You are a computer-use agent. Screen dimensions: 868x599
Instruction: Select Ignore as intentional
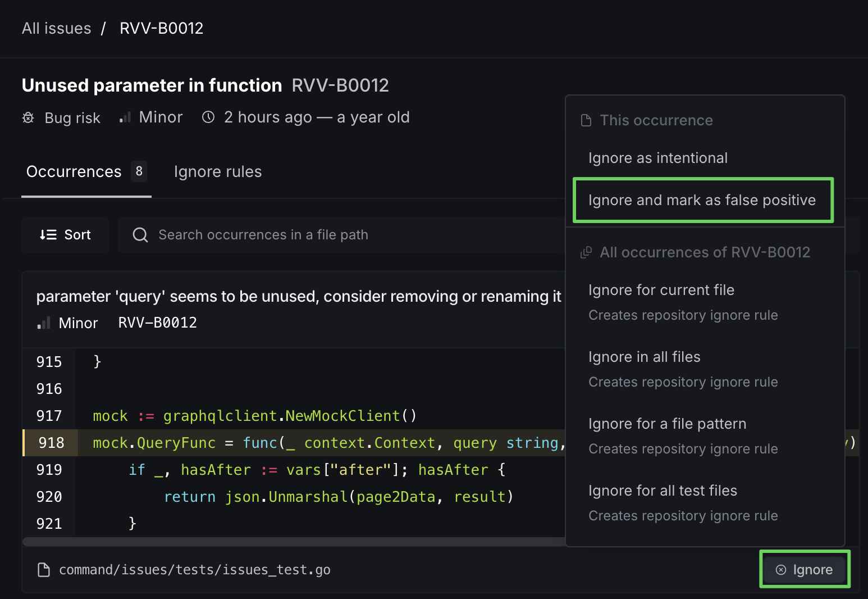(657, 158)
